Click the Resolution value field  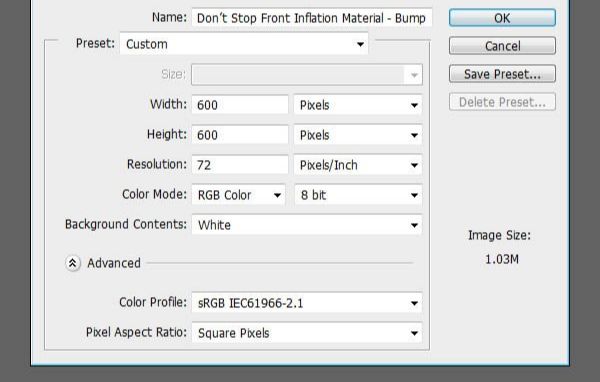[240, 165]
